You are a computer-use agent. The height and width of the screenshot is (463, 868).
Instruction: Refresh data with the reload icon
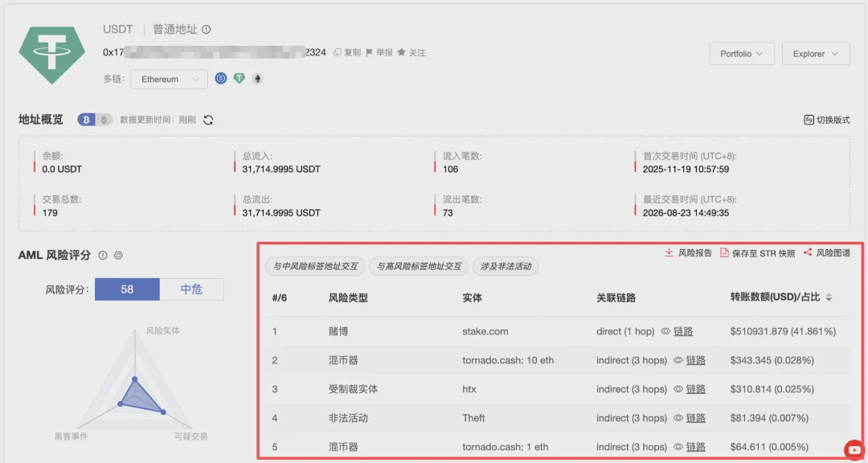pyautogui.click(x=208, y=120)
